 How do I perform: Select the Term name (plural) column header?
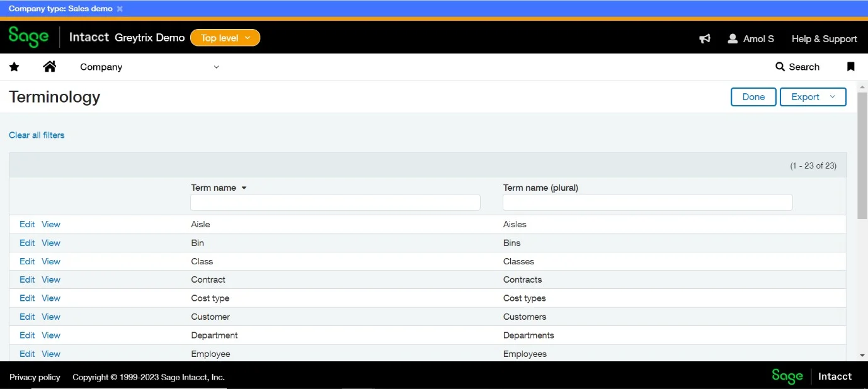pyautogui.click(x=540, y=188)
